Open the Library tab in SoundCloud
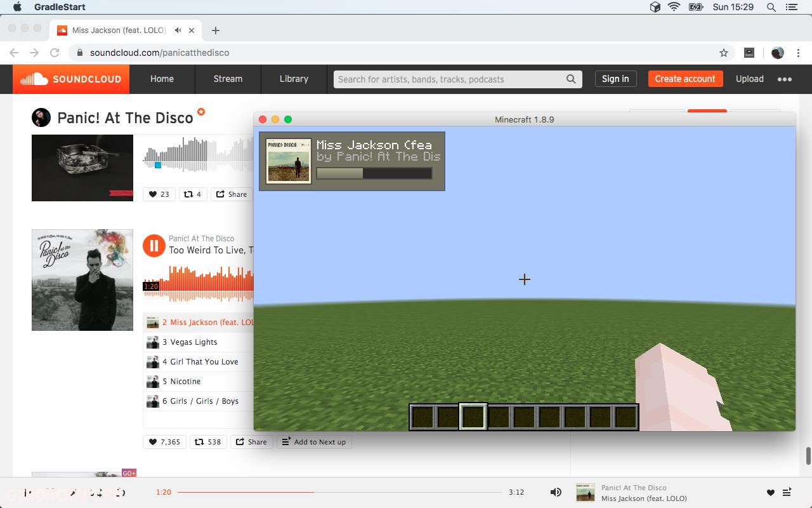This screenshot has height=508, width=812. tap(294, 79)
